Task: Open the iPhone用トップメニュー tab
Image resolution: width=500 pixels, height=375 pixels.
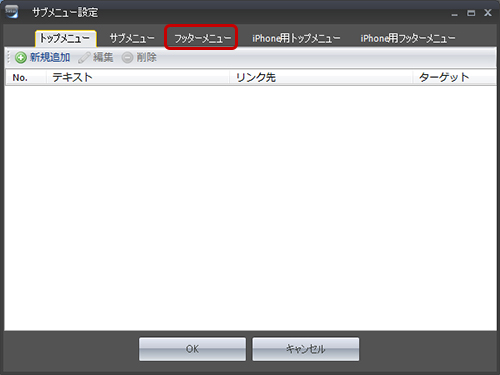Action: point(296,39)
